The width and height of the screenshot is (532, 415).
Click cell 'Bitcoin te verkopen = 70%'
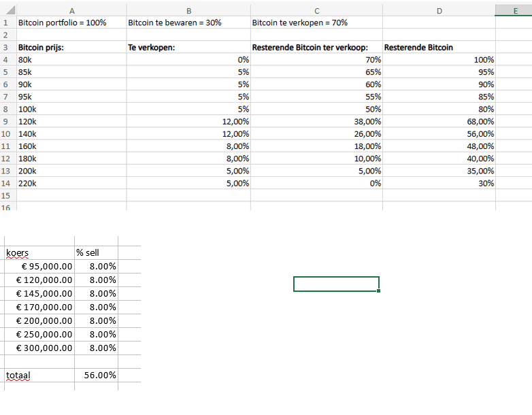point(316,22)
